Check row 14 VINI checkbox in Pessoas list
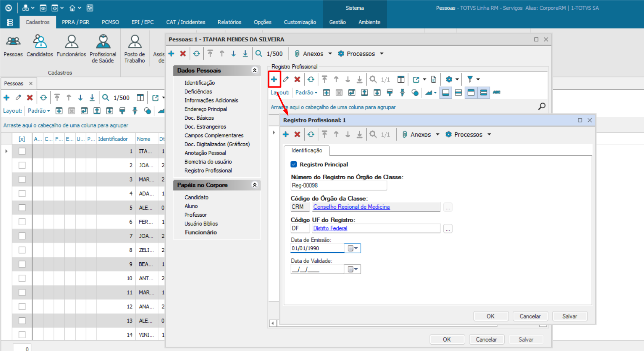644x351 pixels. point(22,335)
